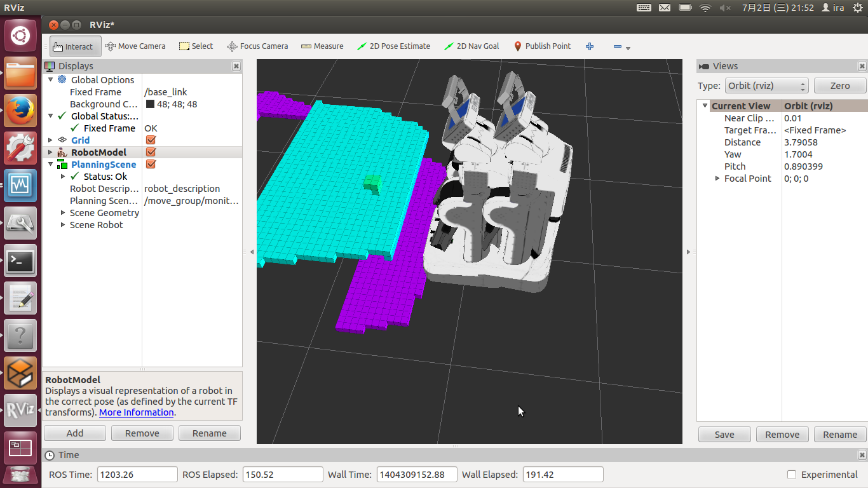
Task: Open System Monitor launcher icon
Action: [x=20, y=186]
